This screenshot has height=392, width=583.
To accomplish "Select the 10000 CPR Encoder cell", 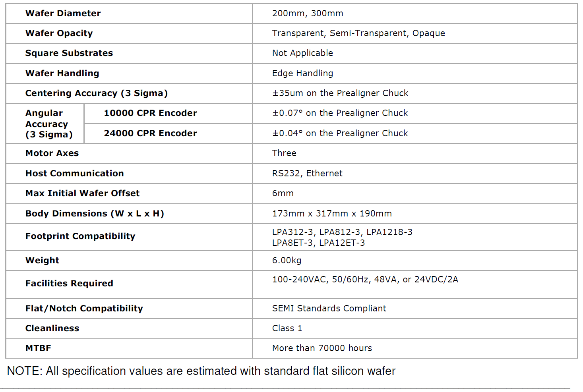I will [x=168, y=114].
